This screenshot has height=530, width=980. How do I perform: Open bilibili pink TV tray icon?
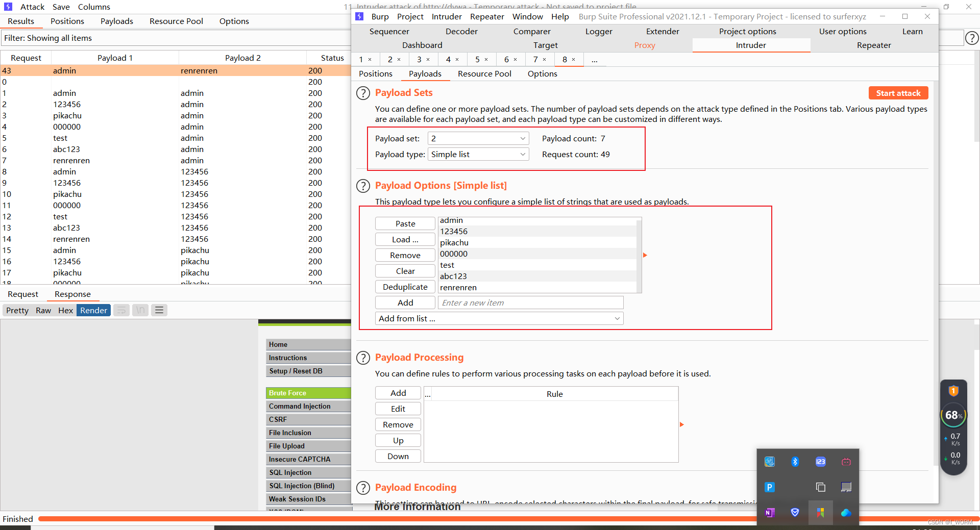(846, 462)
